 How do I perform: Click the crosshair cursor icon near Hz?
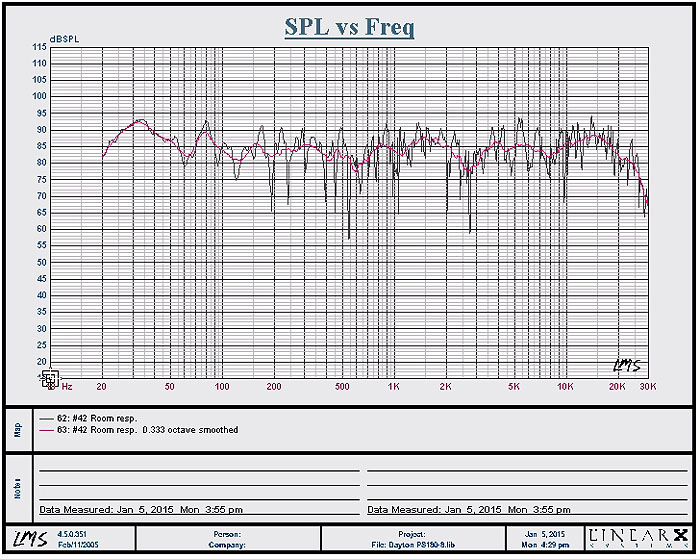point(49,378)
